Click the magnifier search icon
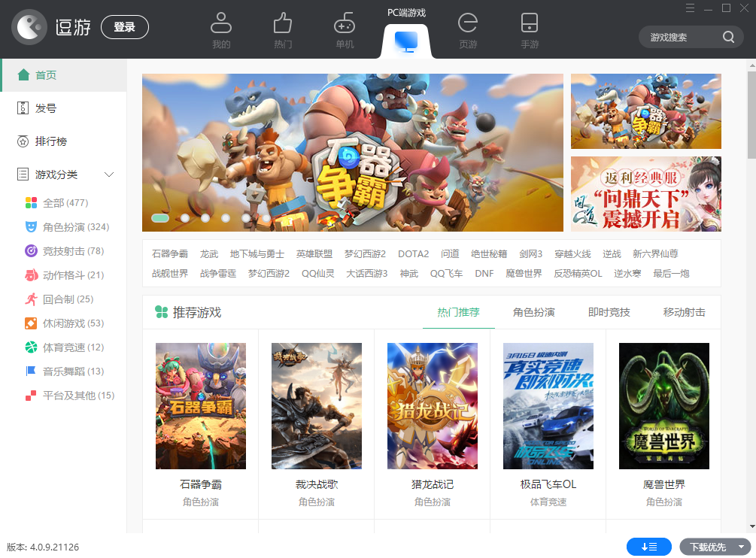 tap(728, 37)
